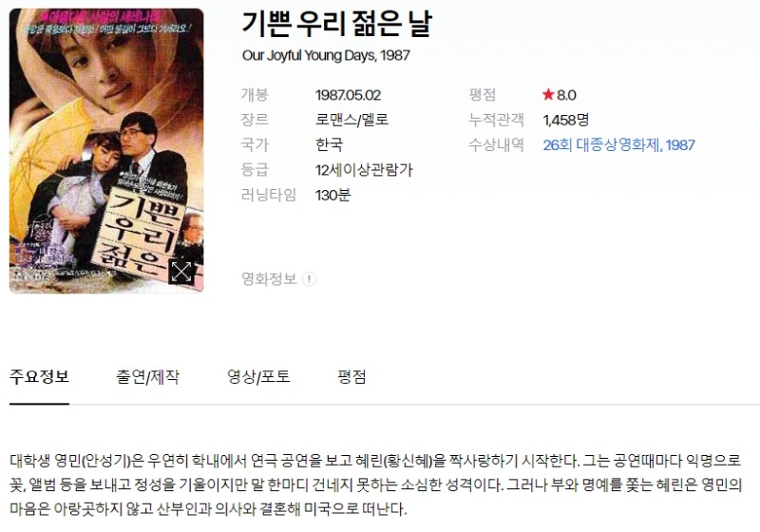Click the 8.0 rating score
760x532 pixels.
click(x=566, y=95)
